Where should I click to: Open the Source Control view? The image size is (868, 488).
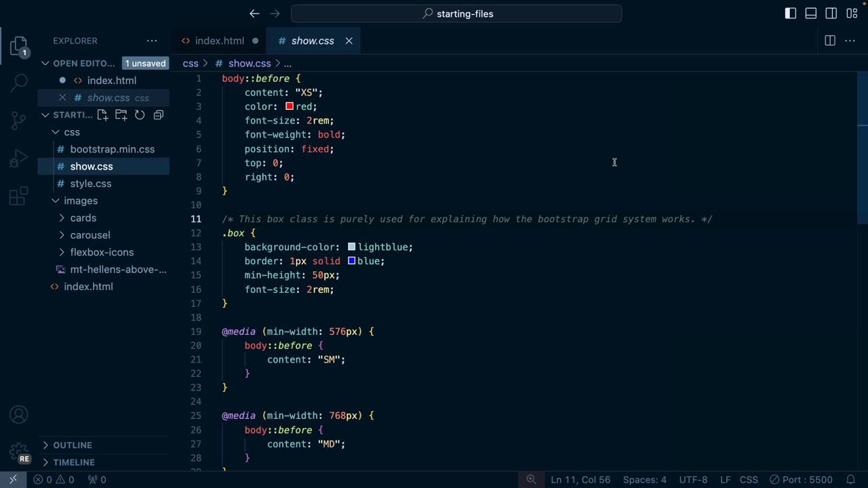pos(19,121)
